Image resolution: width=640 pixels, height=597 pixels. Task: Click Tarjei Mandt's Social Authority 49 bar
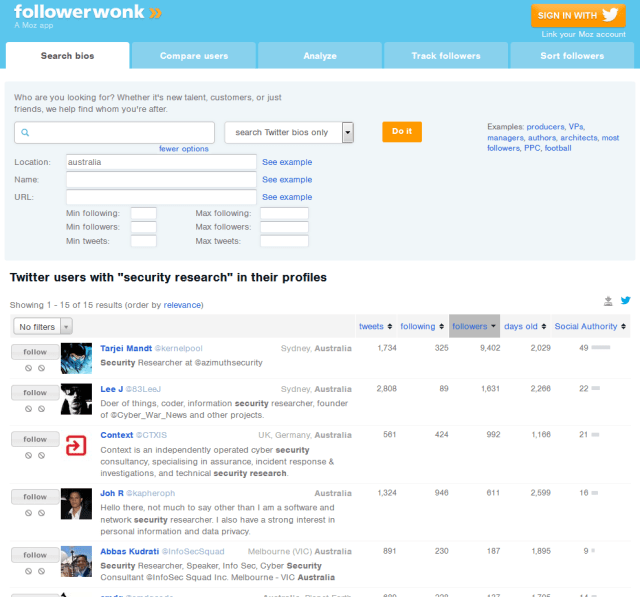click(601, 348)
